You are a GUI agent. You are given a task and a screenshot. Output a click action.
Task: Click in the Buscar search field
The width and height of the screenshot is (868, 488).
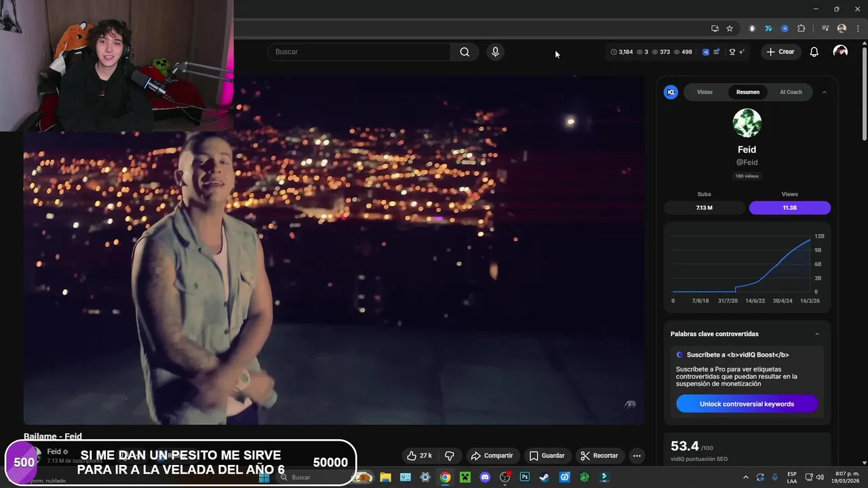(359, 52)
